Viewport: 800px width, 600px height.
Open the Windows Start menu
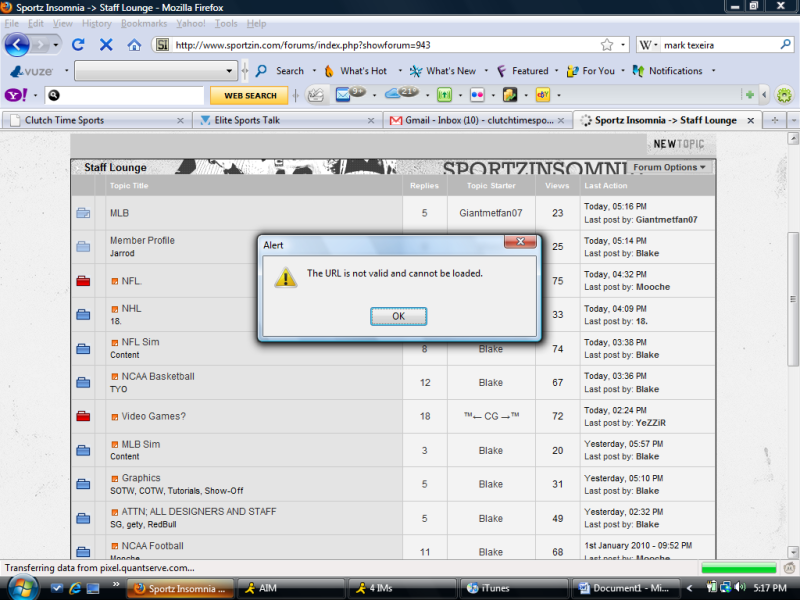(x=22, y=588)
